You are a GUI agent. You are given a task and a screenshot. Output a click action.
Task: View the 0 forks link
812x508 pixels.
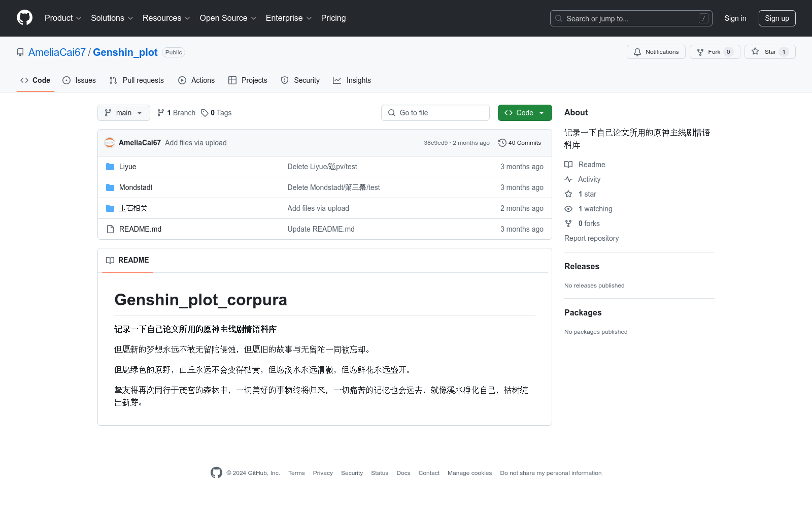(582, 224)
